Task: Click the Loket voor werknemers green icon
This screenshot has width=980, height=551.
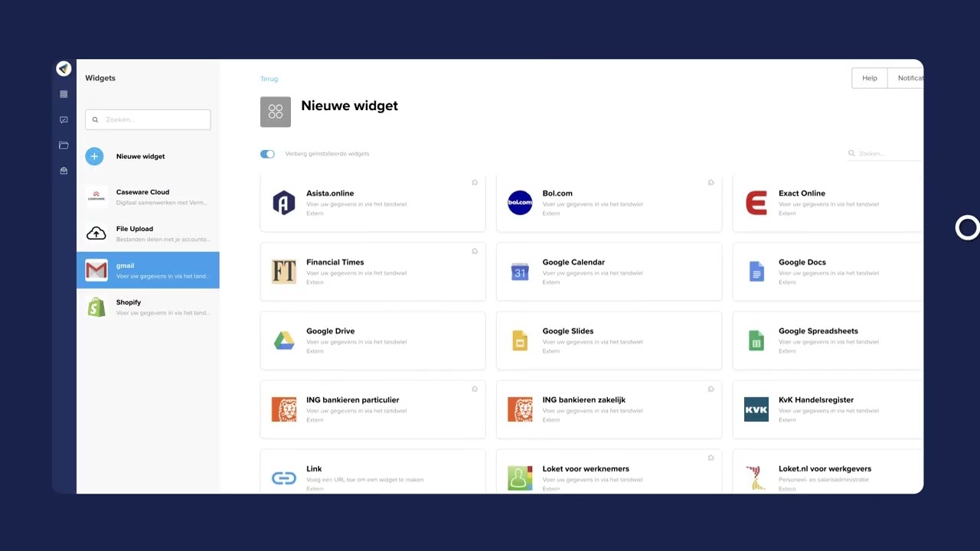Action: (x=520, y=478)
